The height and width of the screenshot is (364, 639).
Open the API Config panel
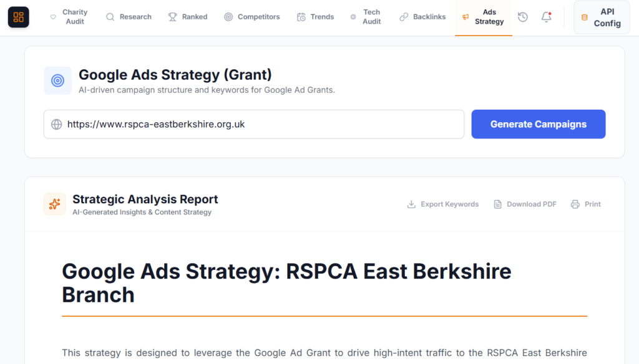coord(601,17)
